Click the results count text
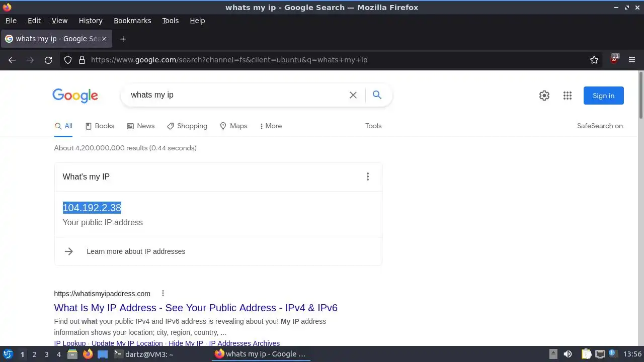Viewport: 644px width, 362px height. point(125,148)
